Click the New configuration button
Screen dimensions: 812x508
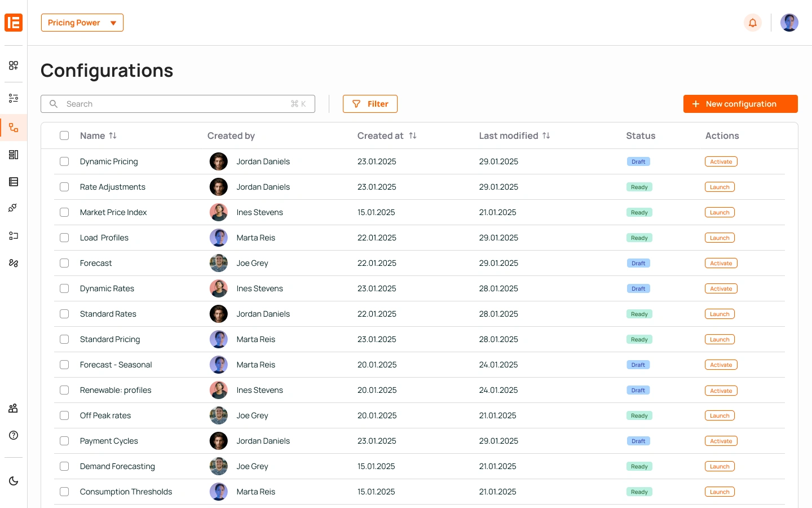[x=740, y=104]
